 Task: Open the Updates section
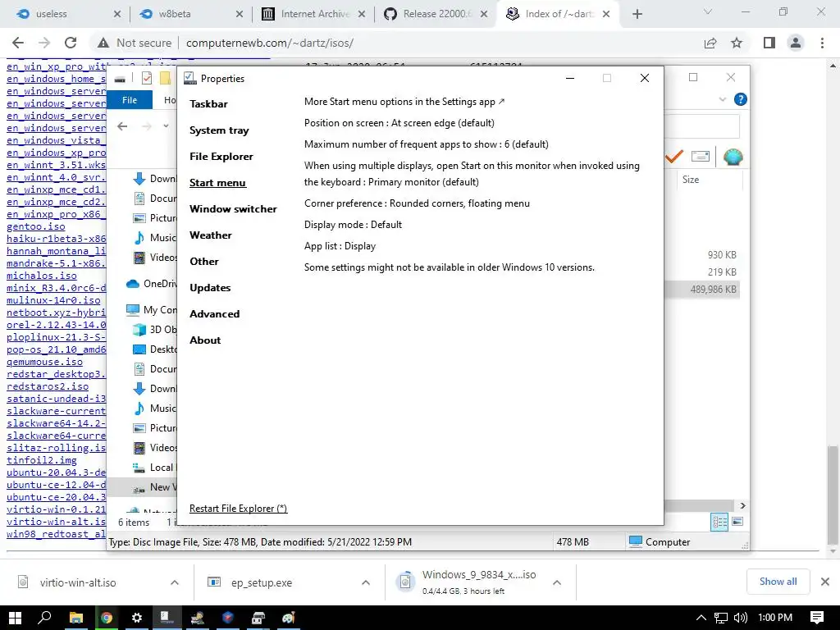point(210,288)
